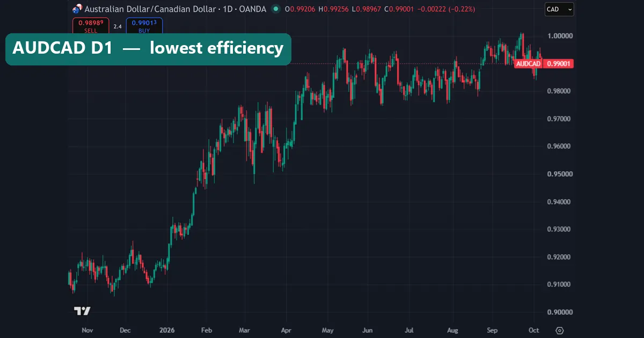Open chart settings gear icon

pyautogui.click(x=560, y=330)
